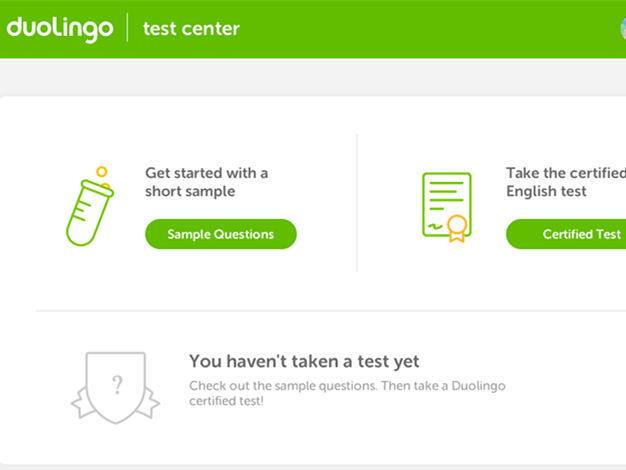Click empty area of green header bar
Image resolution: width=626 pixels, height=470 pixels.
420,28
